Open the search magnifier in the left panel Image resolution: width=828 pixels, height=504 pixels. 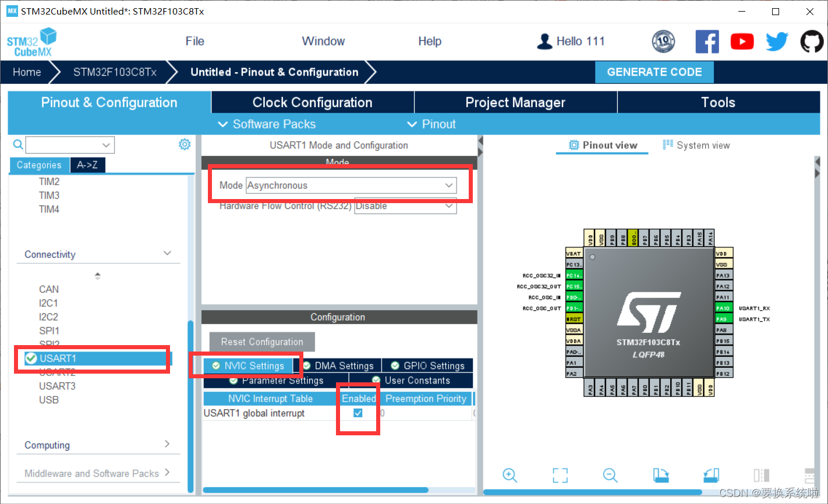click(x=18, y=144)
